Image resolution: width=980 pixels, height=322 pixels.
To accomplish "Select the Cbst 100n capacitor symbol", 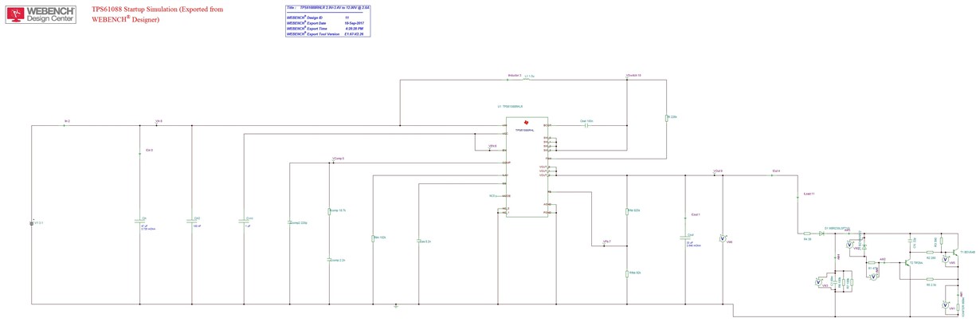I will tap(586, 126).
